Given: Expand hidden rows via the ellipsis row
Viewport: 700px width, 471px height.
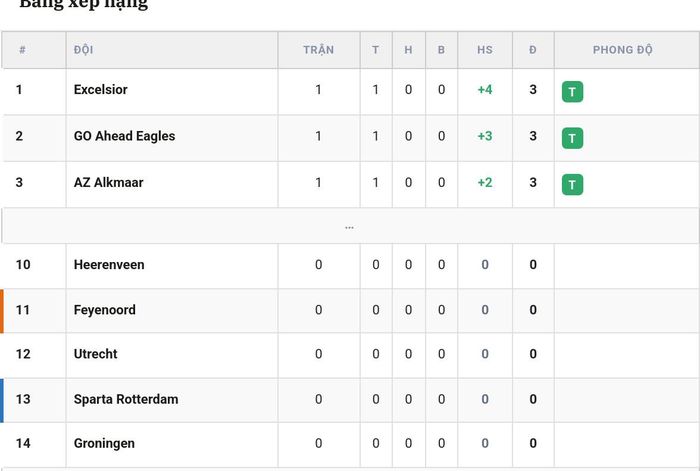Looking at the screenshot, I should tap(350, 226).
